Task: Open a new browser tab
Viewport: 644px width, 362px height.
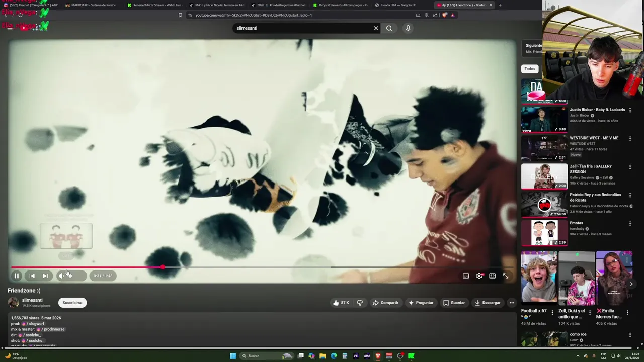Action: point(500,5)
